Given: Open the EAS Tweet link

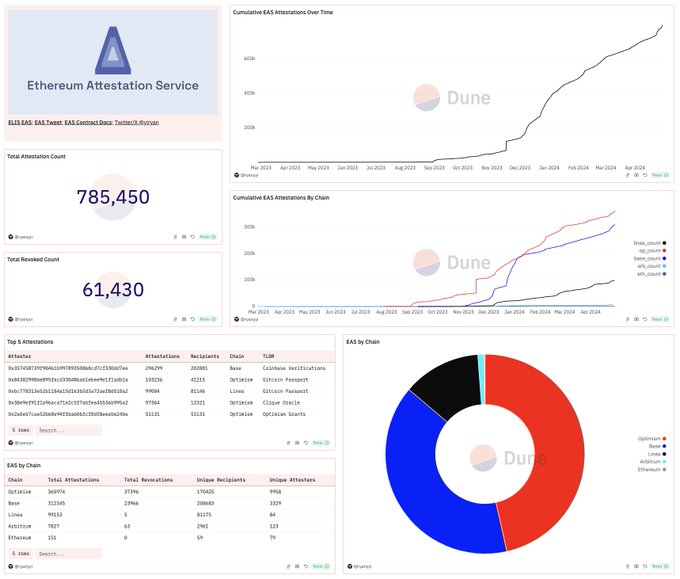Looking at the screenshot, I should pos(49,122).
